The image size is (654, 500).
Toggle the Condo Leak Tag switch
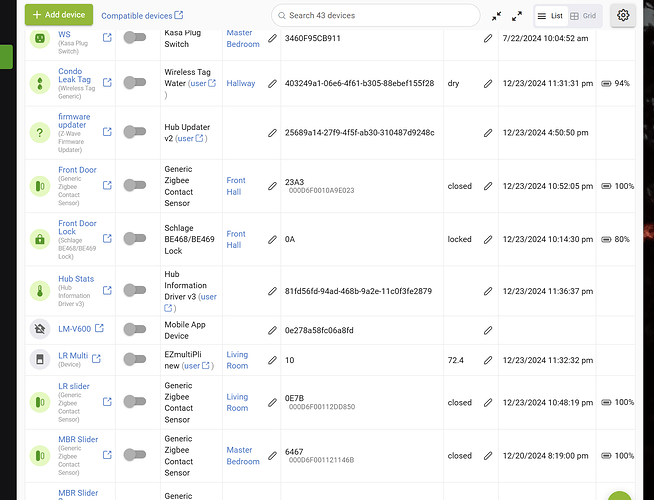pyautogui.click(x=135, y=83)
